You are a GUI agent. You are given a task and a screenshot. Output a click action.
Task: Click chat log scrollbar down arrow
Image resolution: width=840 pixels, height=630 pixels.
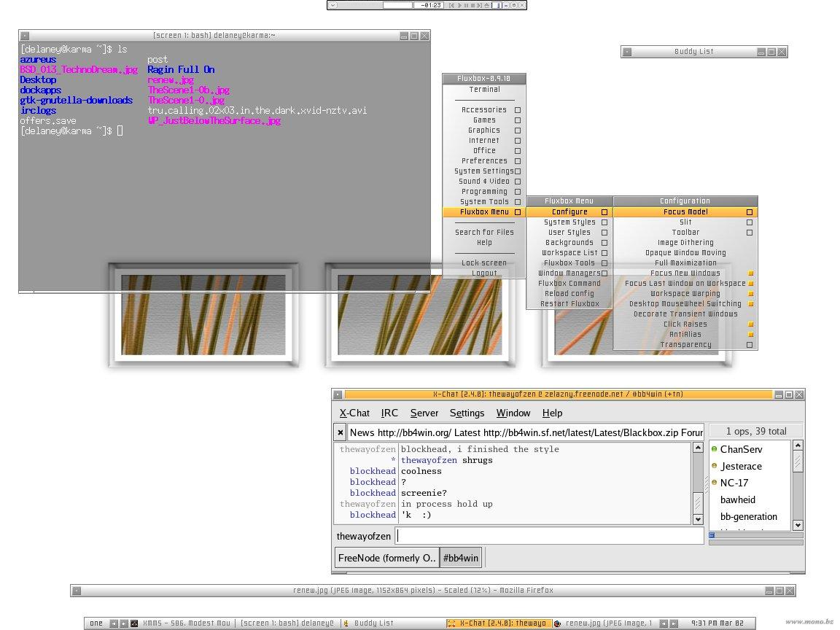[x=698, y=519]
